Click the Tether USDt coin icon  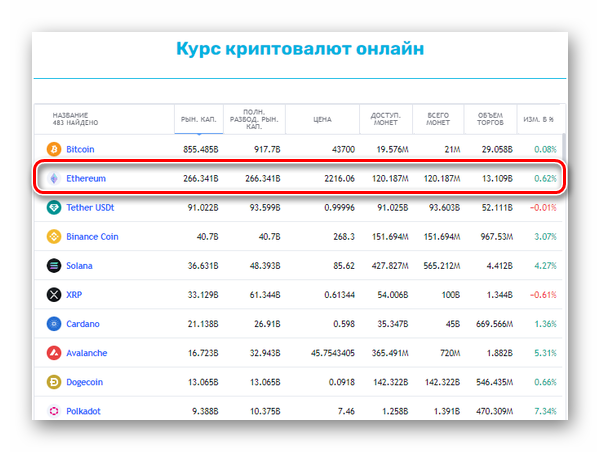pos(54,207)
